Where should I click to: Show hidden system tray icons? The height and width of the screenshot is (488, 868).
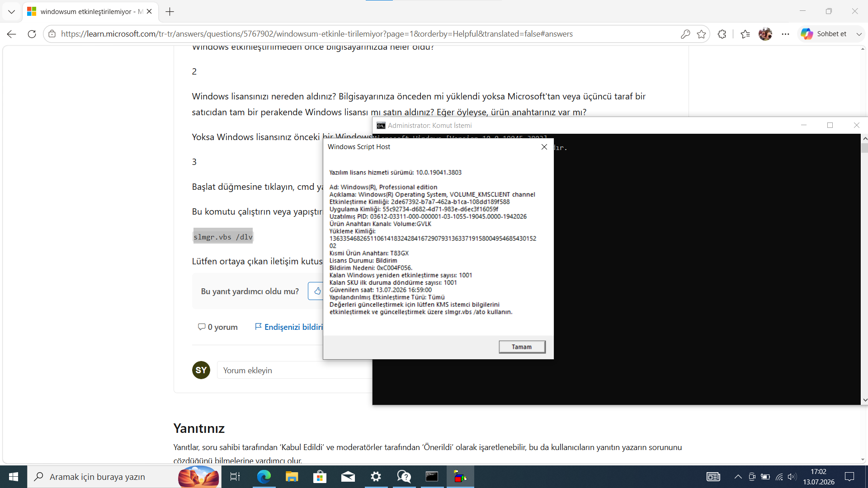(738, 477)
